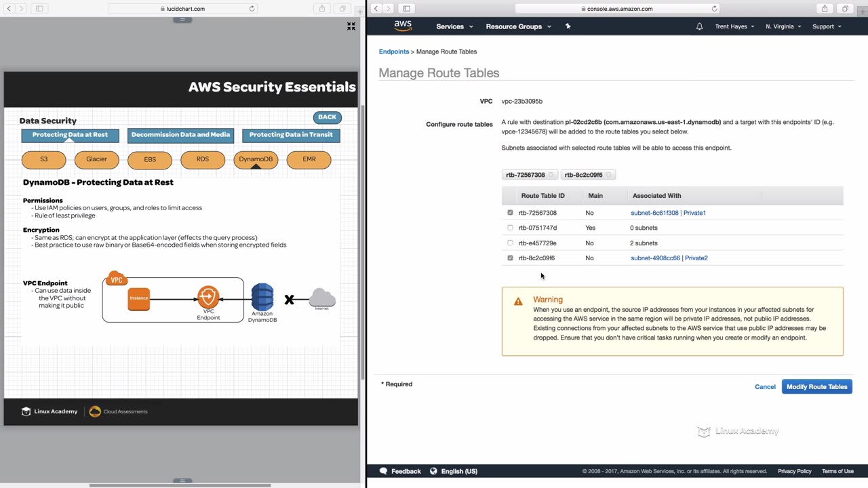Click the console.aws.amazon.com address bar
Image resolution: width=868 pixels, height=488 pixels.
(x=616, y=9)
